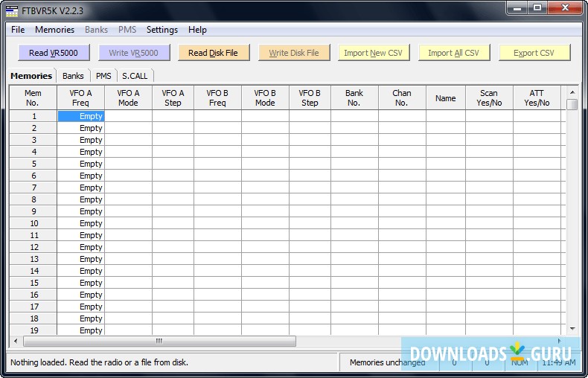Viewport: 588px width, 378px height.
Task: Click the FTBVR5K app icon in title bar
Action: [12, 11]
